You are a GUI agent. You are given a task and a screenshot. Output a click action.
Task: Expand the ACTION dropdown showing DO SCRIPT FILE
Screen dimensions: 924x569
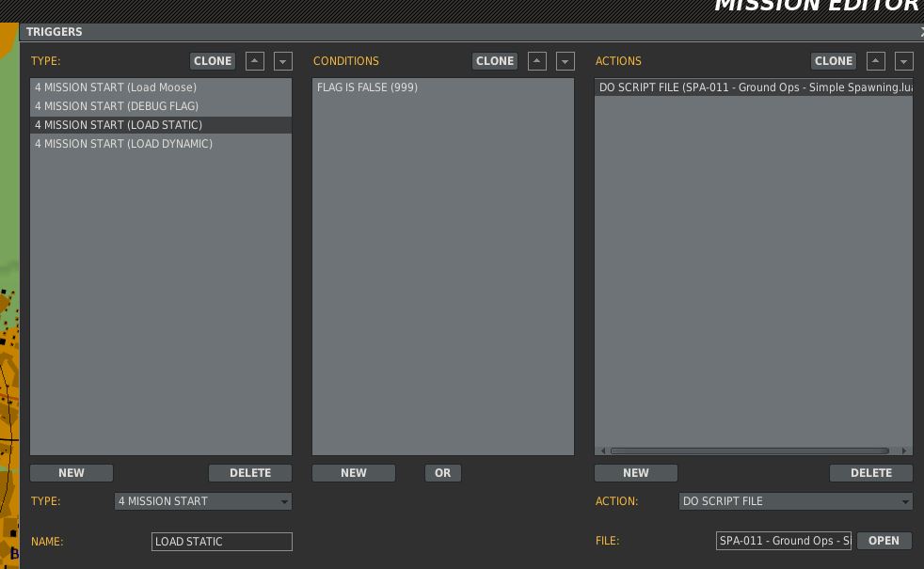796,501
